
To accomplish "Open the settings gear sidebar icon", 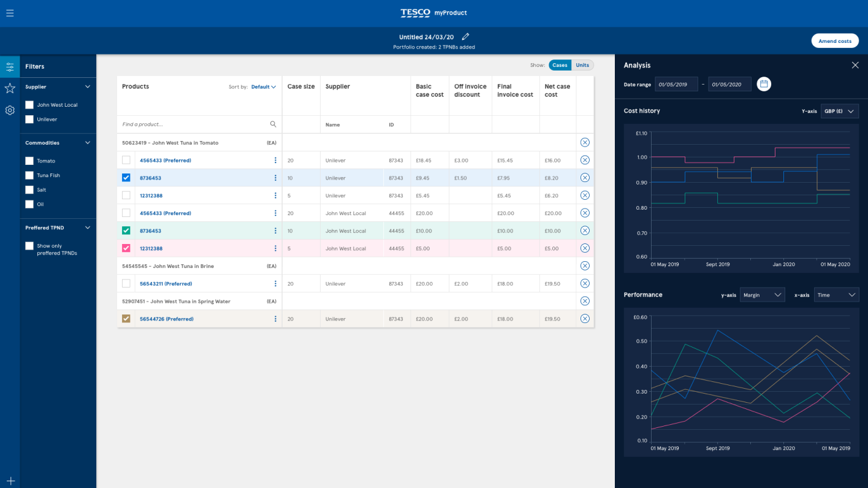I will (x=10, y=110).
